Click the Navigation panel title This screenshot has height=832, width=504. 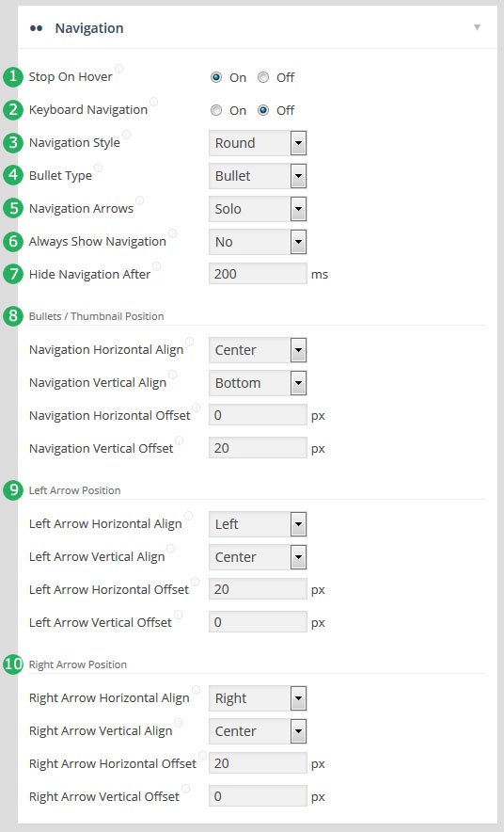pyautogui.click(x=89, y=28)
